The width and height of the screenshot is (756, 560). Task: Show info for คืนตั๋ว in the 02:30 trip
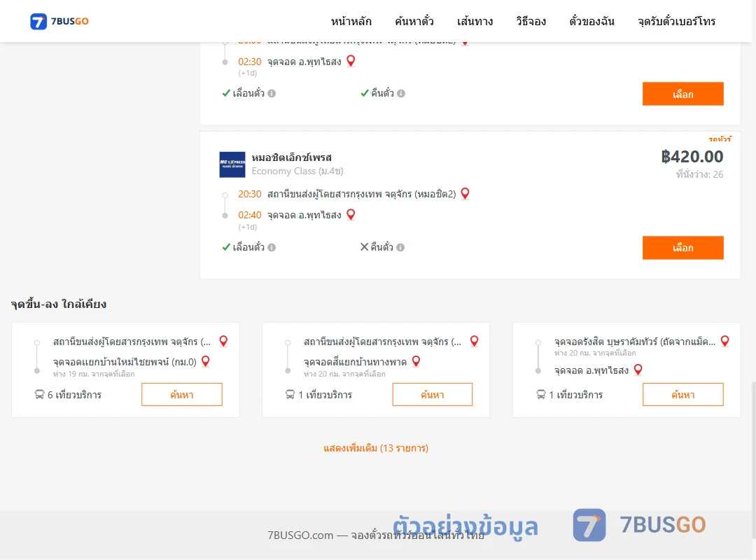pos(401,94)
